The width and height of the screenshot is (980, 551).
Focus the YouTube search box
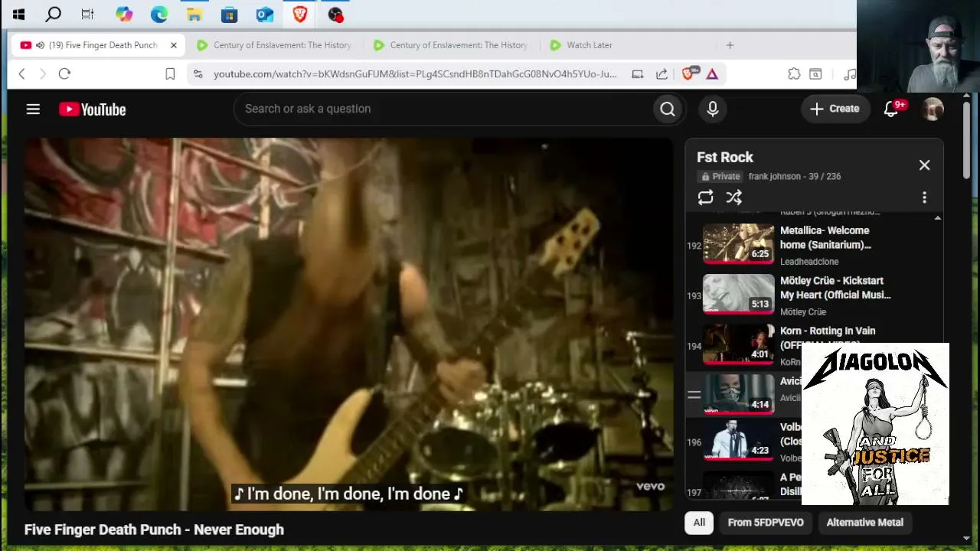point(443,109)
